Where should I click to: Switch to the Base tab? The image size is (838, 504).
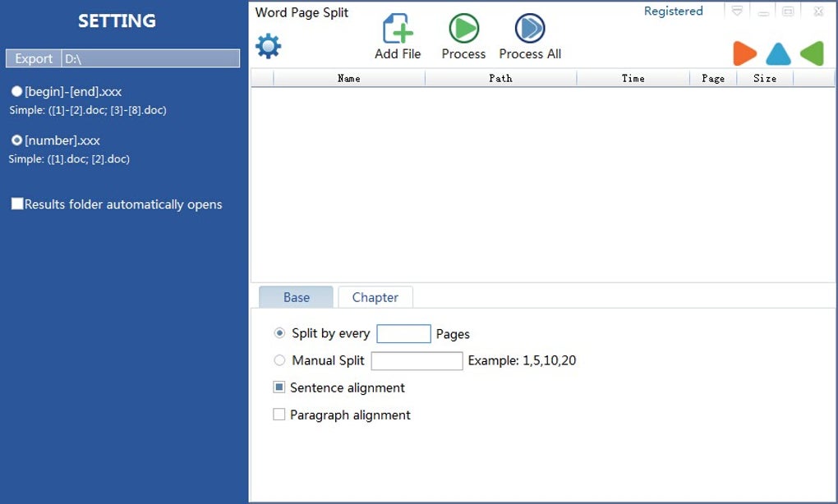[x=296, y=297]
